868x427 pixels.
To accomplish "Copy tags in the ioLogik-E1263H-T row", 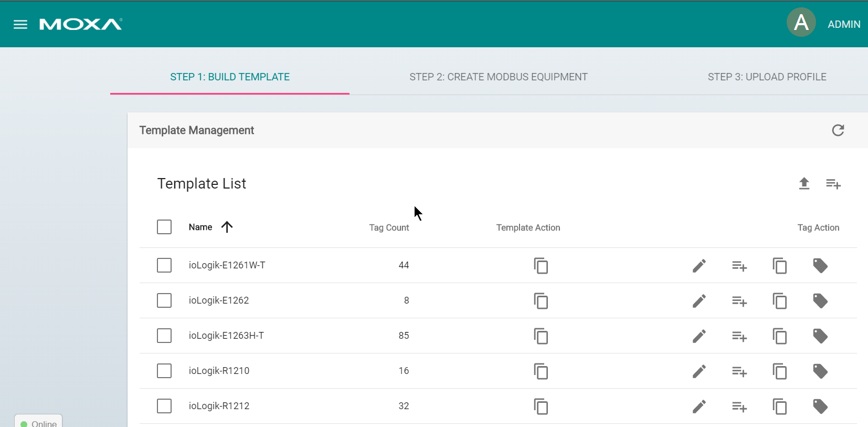I will pos(780,336).
